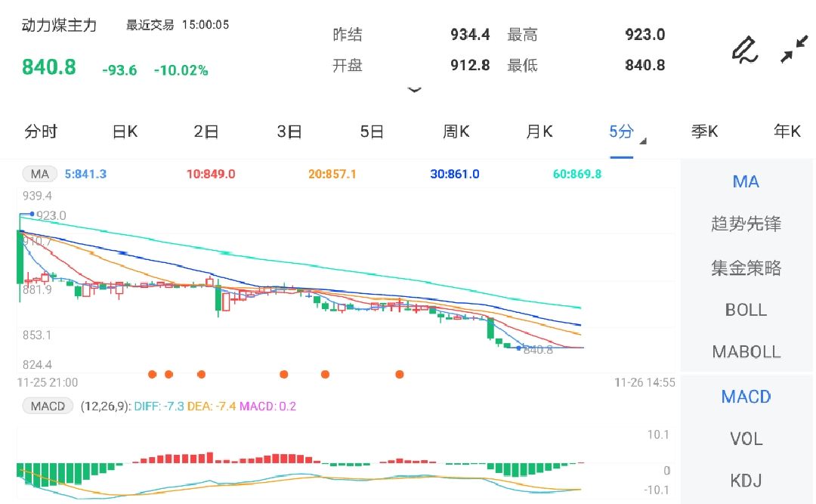The image size is (816, 504).
Task: Select MACD in the indicator sidebar
Action: click(746, 396)
